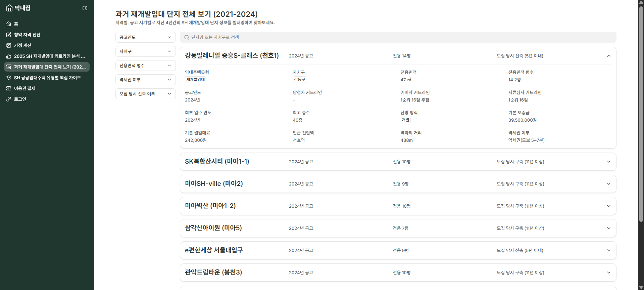644x290 pixels.
Task: Click the 1순위 16점 추첨 value
Action: pyautogui.click(x=415, y=100)
